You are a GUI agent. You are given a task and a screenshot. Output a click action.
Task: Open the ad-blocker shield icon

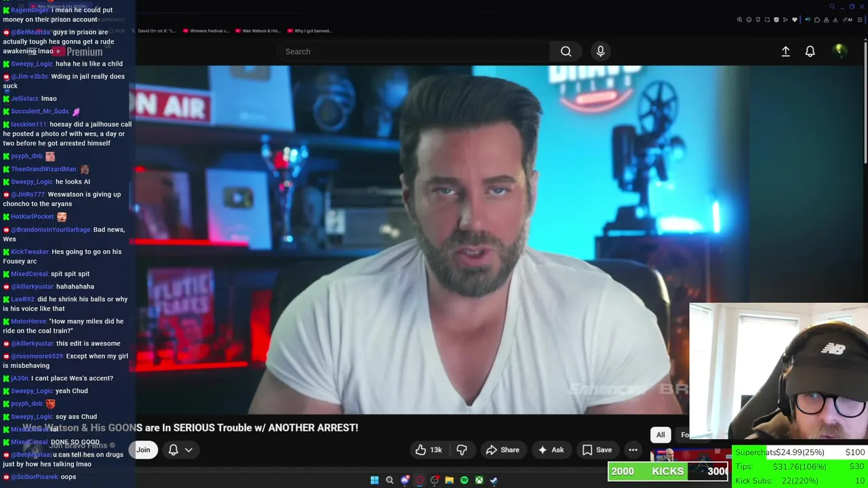tap(776, 20)
